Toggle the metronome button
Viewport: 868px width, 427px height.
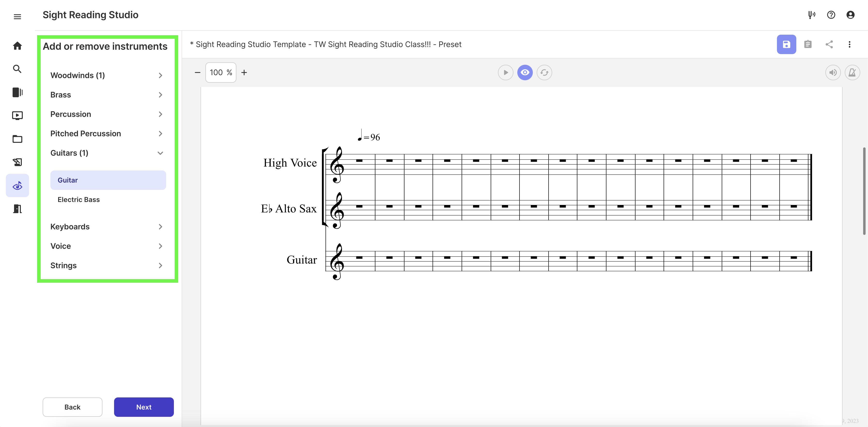[852, 73]
